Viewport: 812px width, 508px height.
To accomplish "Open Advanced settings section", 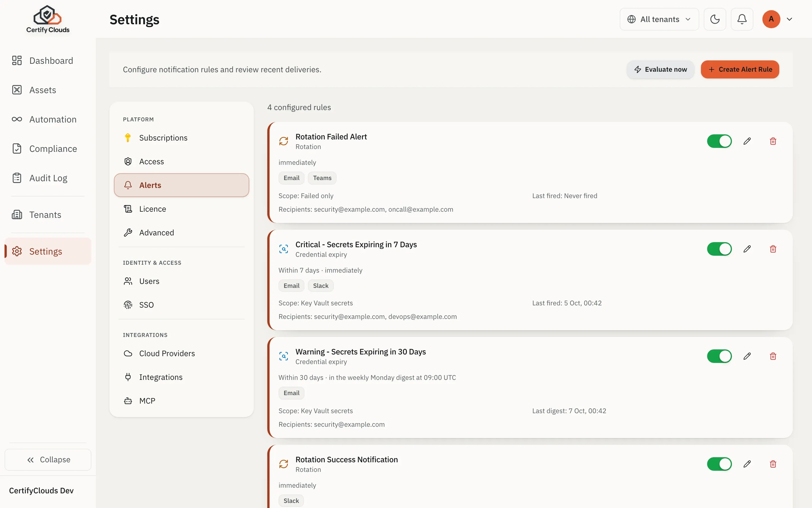I will [x=182, y=233].
